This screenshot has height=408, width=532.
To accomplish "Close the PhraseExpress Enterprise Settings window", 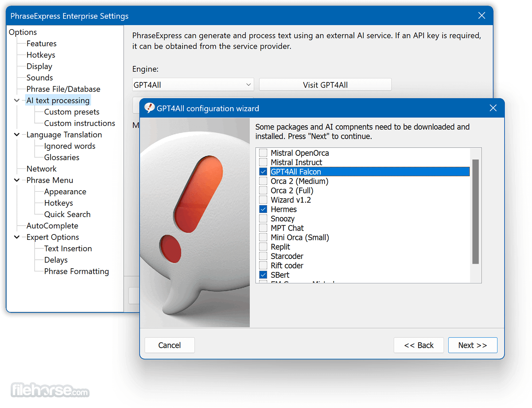I will click(482, 16).
